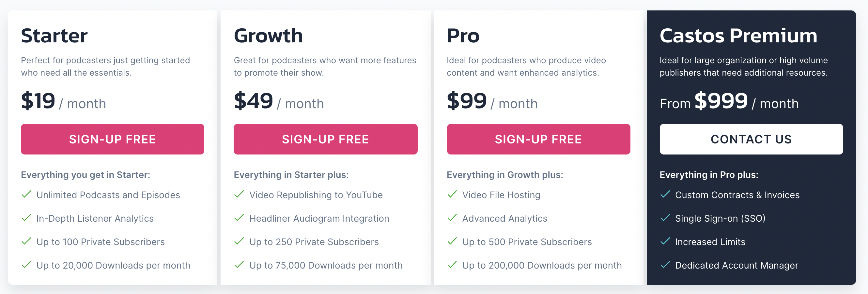Viewport: 868px width, 294px height.
Task: Select the Growth plan heading
Action: [x=269, y=35]
